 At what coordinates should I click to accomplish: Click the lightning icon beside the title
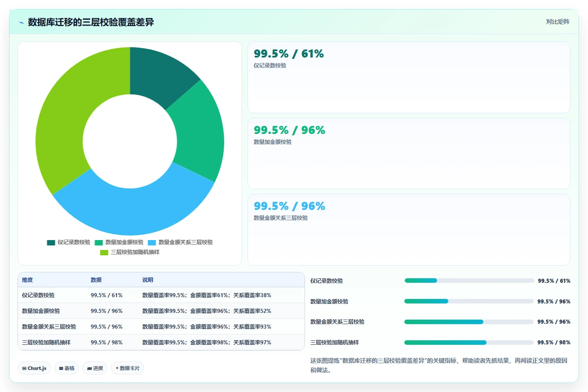point(21,22)
